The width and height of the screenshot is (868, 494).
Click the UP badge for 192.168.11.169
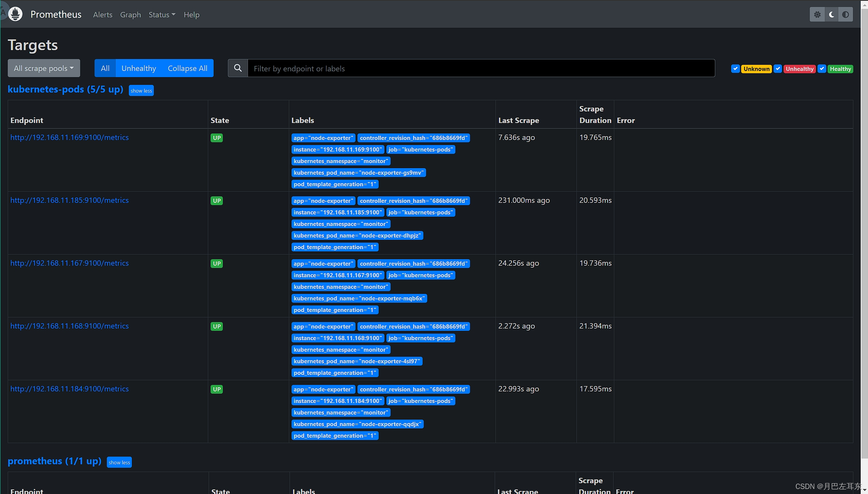pyautogui.click(x=217, y=138)
